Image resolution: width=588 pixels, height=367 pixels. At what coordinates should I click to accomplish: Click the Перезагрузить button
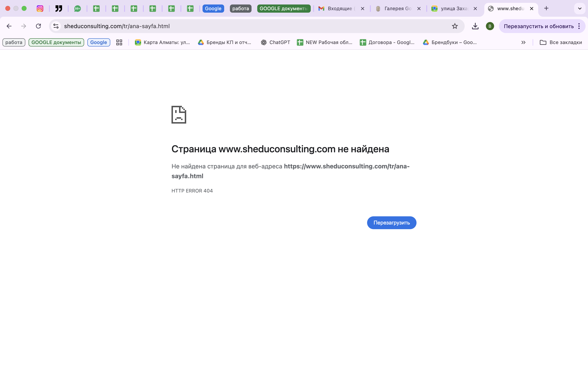point(391,223)
